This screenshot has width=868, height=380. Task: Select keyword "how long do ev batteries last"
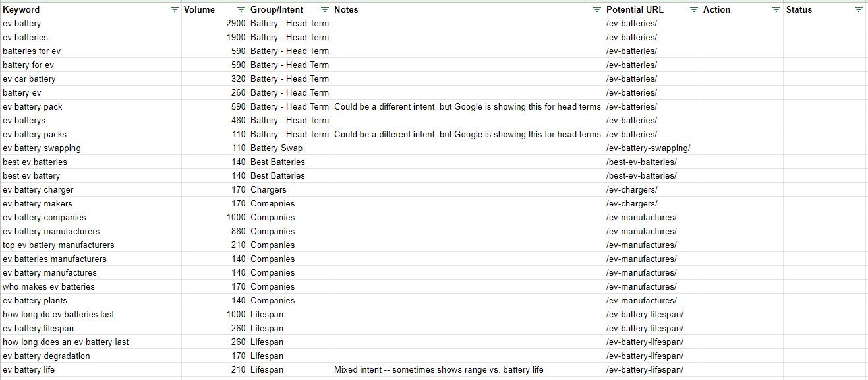57,314
